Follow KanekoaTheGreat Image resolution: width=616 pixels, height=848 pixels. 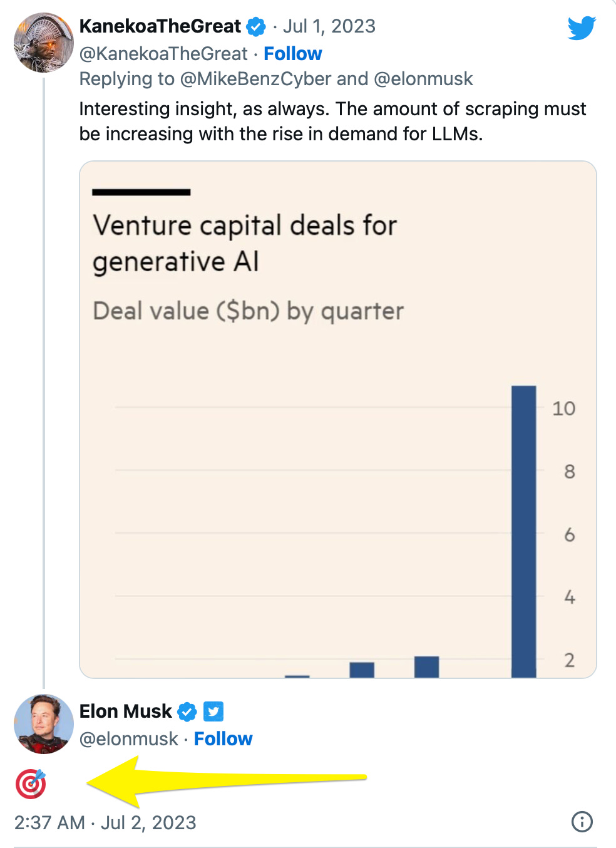coord(292,54)
